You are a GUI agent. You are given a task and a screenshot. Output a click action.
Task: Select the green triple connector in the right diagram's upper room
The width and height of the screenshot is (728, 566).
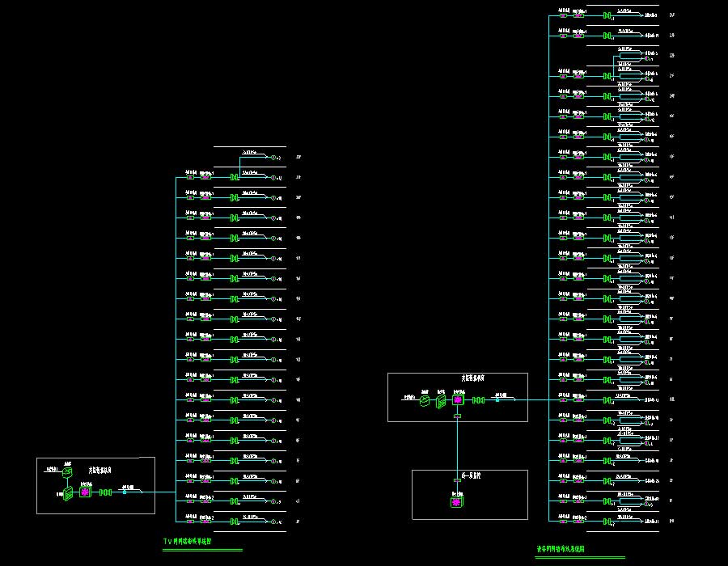tap(479, 400)
